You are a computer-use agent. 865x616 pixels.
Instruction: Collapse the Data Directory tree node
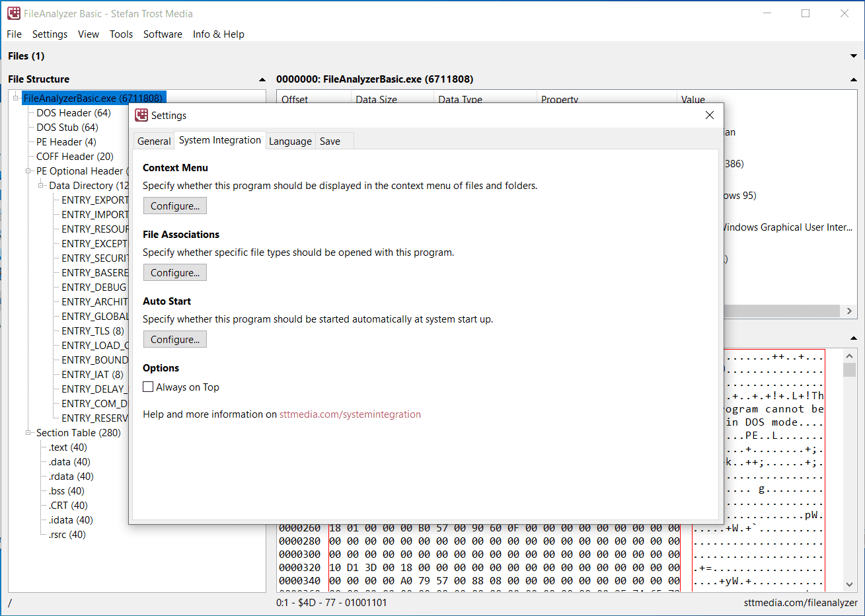[x=41, y=185]
